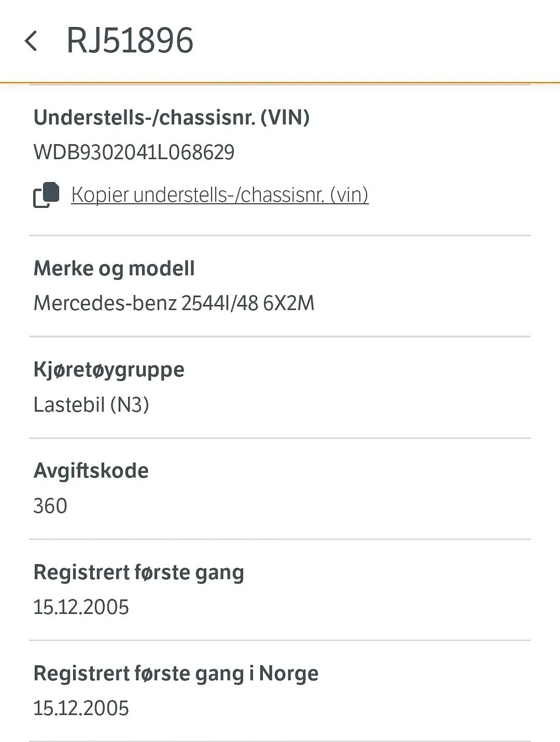Tap the Mercedes-benz 2544l/48 6X2M value
Image resolution: width=560 pixels, height=742 pixels.
click(174, 303)
